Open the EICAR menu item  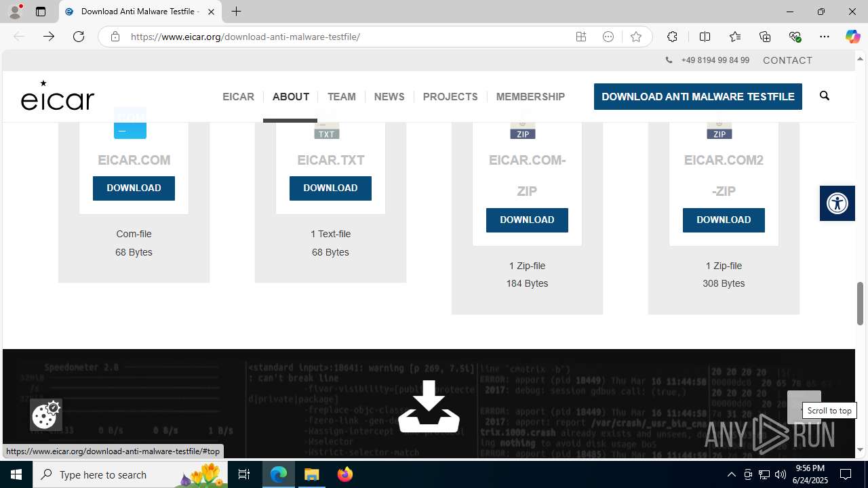click(x=238, y=97)
